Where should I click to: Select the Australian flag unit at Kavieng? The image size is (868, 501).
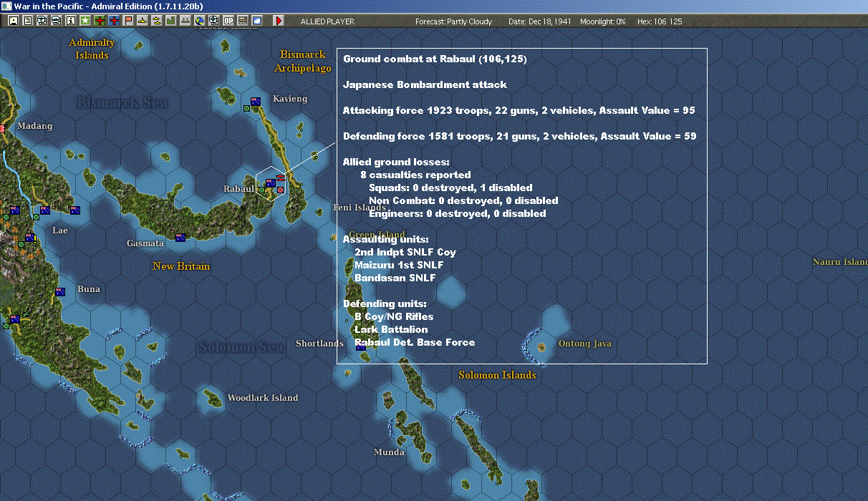pos(255,102)
